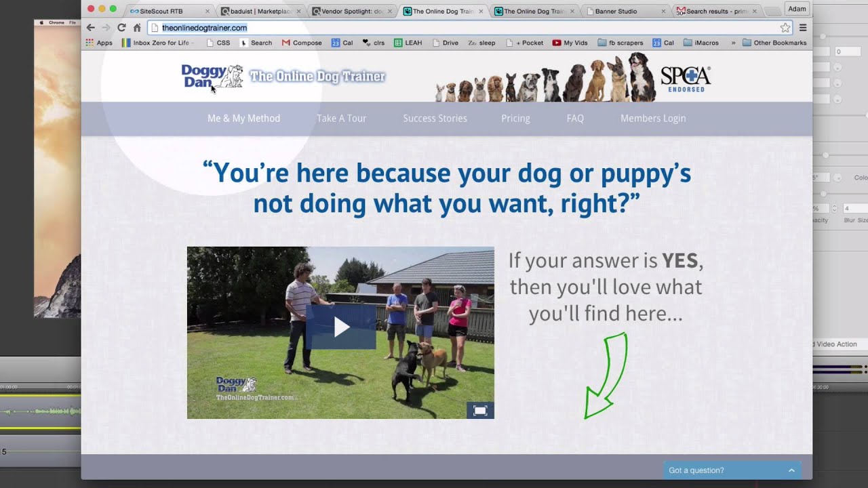Close the Banner Studio tab
868x488 pixels.
(663, 12)
